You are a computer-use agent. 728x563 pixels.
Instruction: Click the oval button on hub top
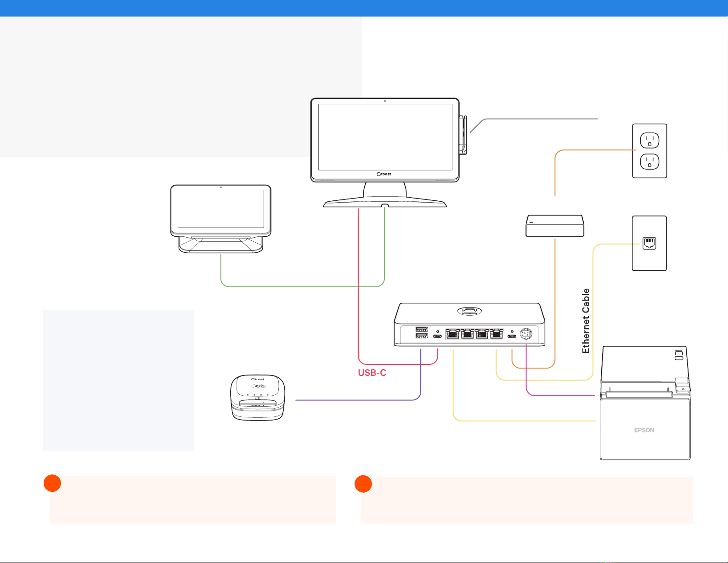click(469, 312)
